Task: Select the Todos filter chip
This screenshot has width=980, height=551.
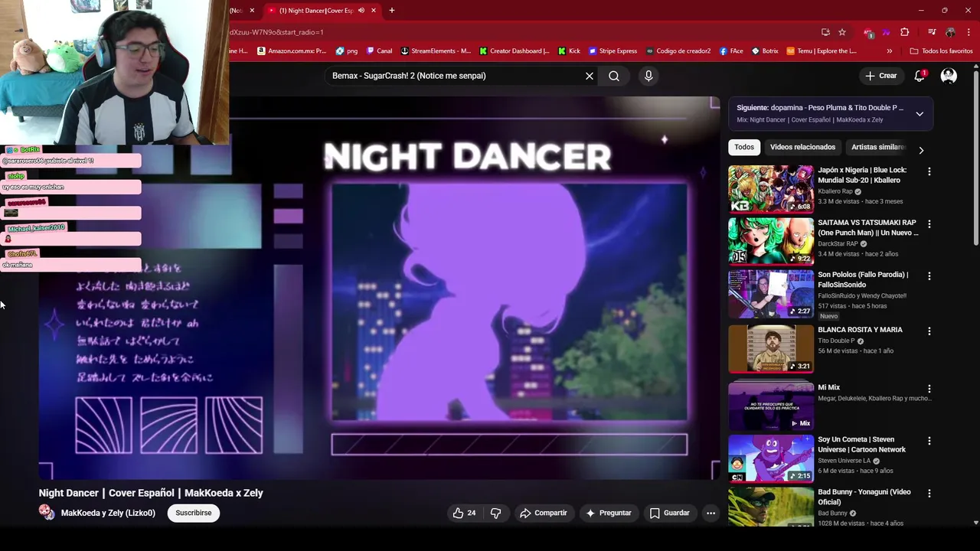Action: click(x=744, y=147)
